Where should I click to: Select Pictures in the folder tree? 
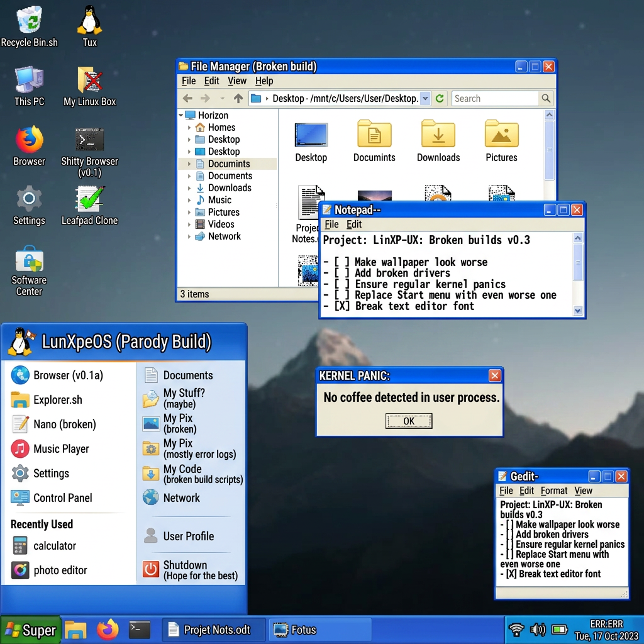(x=223, y=213)
